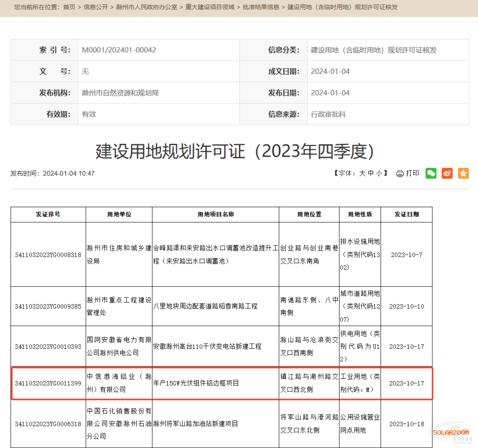Screen dimensions: 478x448
Task: Set font size to 大
Action: pos(362,173)
